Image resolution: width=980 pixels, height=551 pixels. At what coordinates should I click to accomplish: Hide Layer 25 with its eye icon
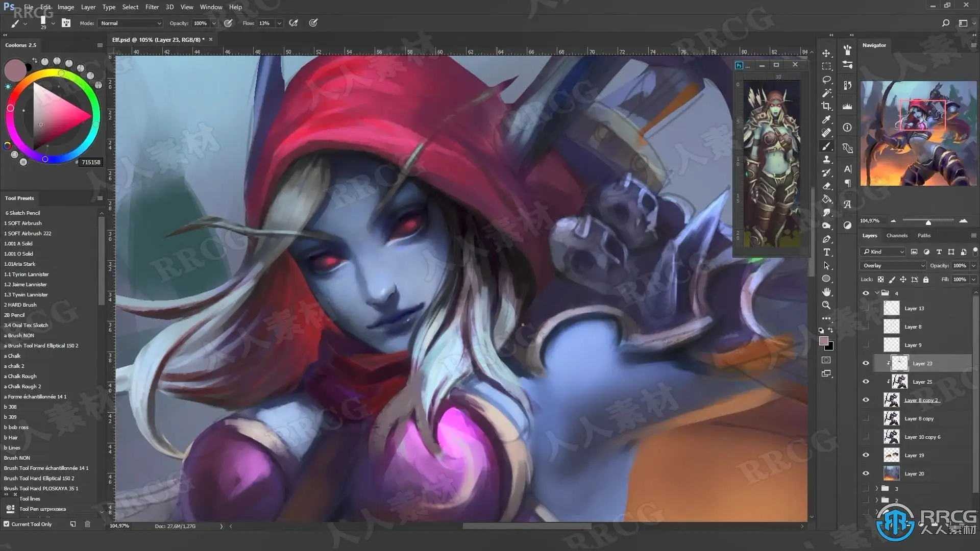[866, 382]
